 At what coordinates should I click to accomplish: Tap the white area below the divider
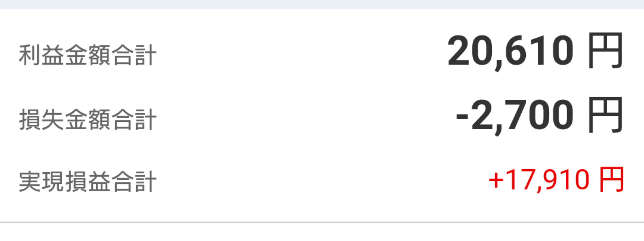[x=322, y=232]
